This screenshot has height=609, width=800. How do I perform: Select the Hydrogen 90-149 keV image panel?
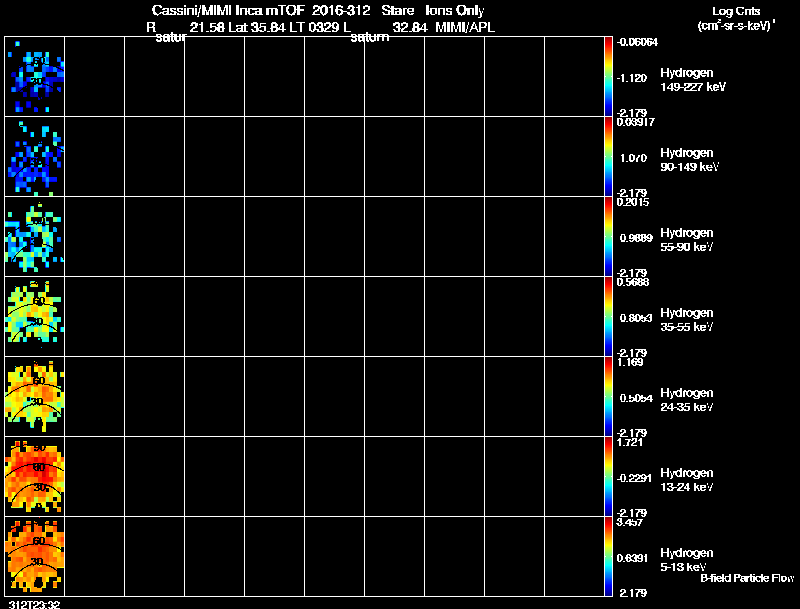(x=35, y=157)
